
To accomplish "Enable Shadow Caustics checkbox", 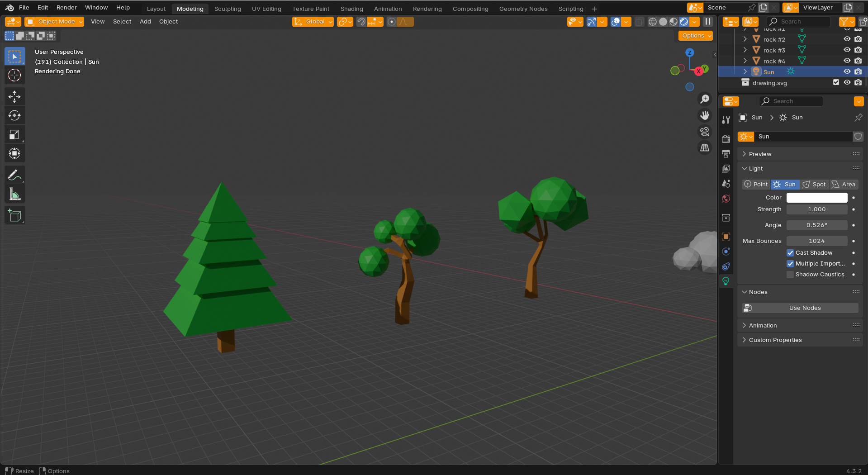I will point(790,275).
